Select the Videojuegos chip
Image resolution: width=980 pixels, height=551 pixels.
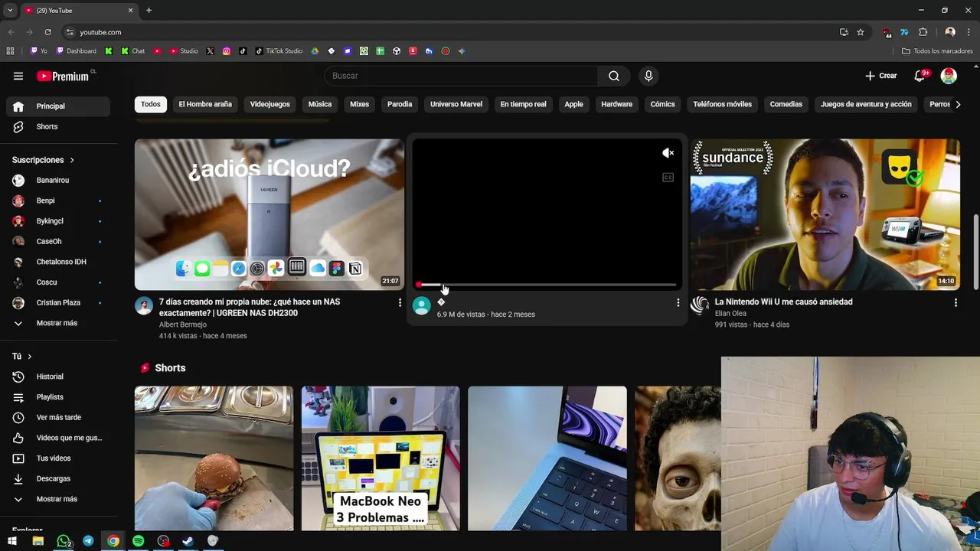(x=270, y=104)
